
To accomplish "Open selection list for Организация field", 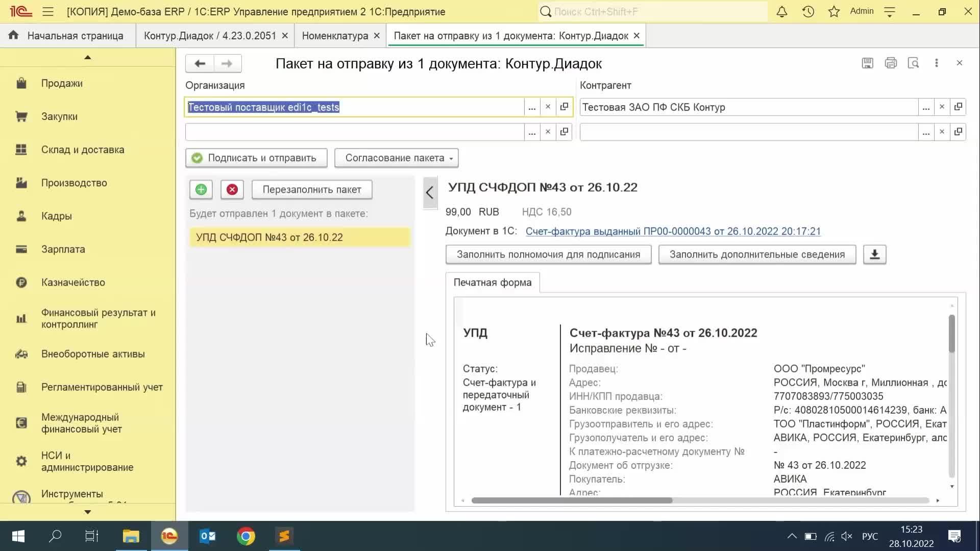I will pyautogui.click(x=532, y=107).
